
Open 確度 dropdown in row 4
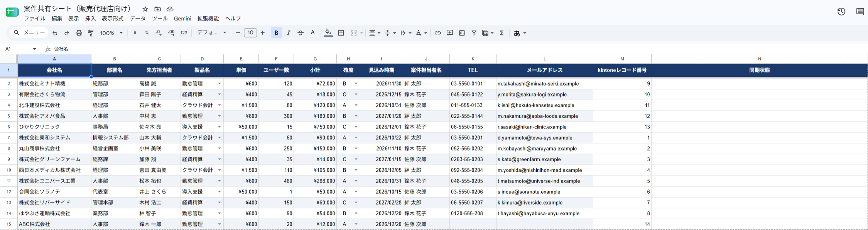point(356,105)
